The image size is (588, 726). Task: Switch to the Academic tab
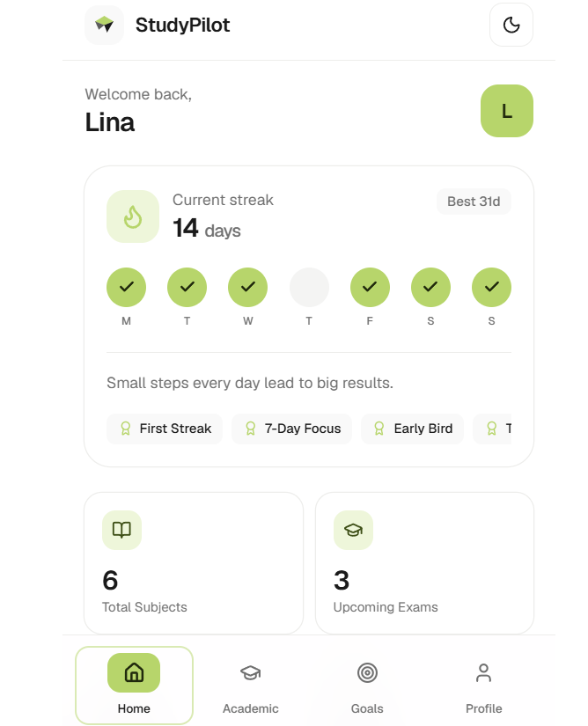(251, 686)
